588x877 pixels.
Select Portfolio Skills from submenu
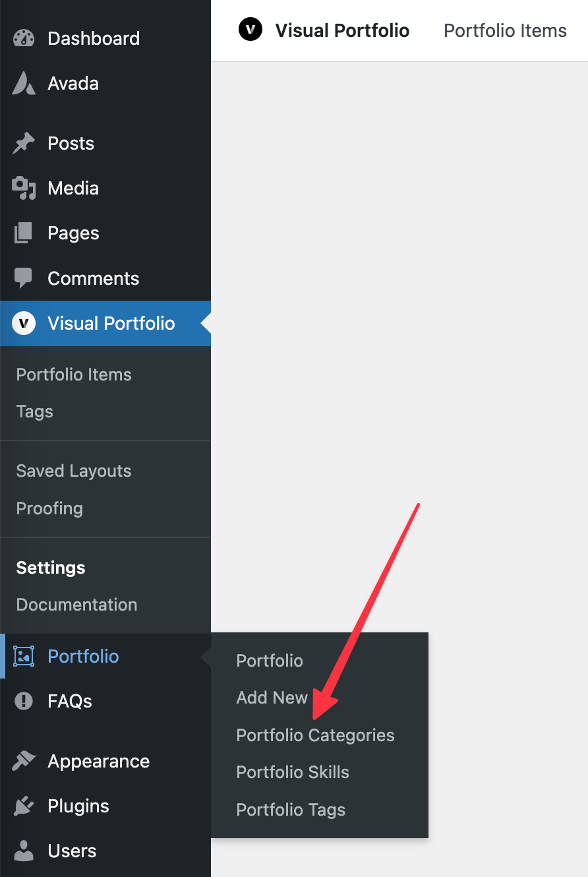(x=293, y=772)
